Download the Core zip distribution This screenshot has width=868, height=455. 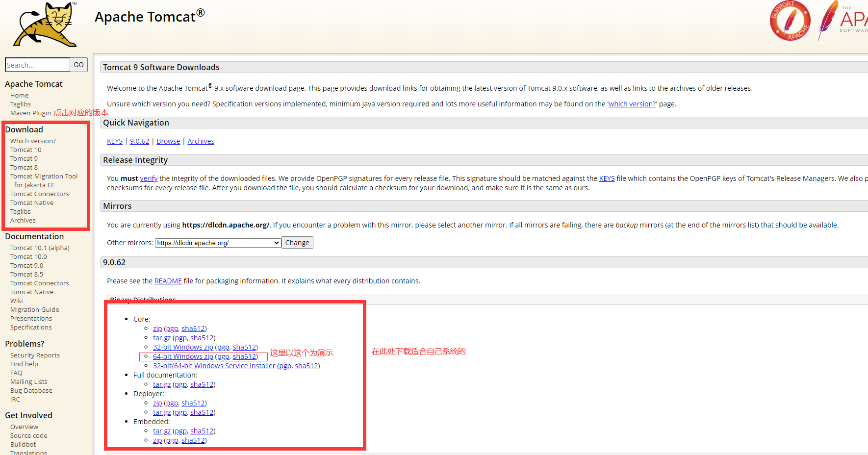tap(157, 329)
